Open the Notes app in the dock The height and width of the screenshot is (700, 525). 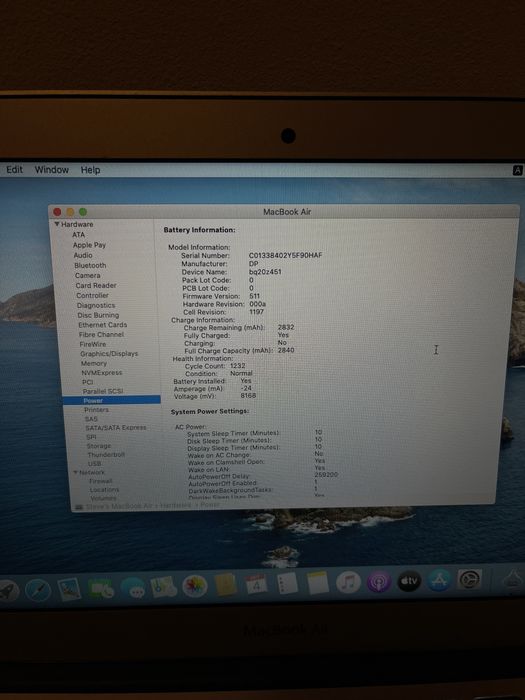[317, 583]
